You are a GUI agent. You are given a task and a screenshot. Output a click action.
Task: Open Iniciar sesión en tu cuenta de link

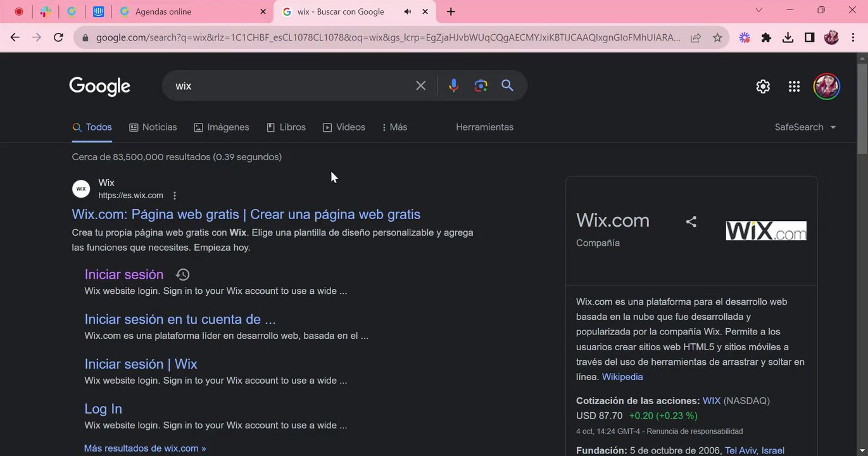(180, 319)
